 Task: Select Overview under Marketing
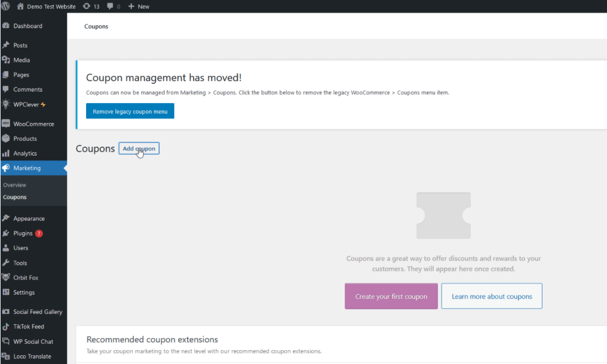point(14,185)
